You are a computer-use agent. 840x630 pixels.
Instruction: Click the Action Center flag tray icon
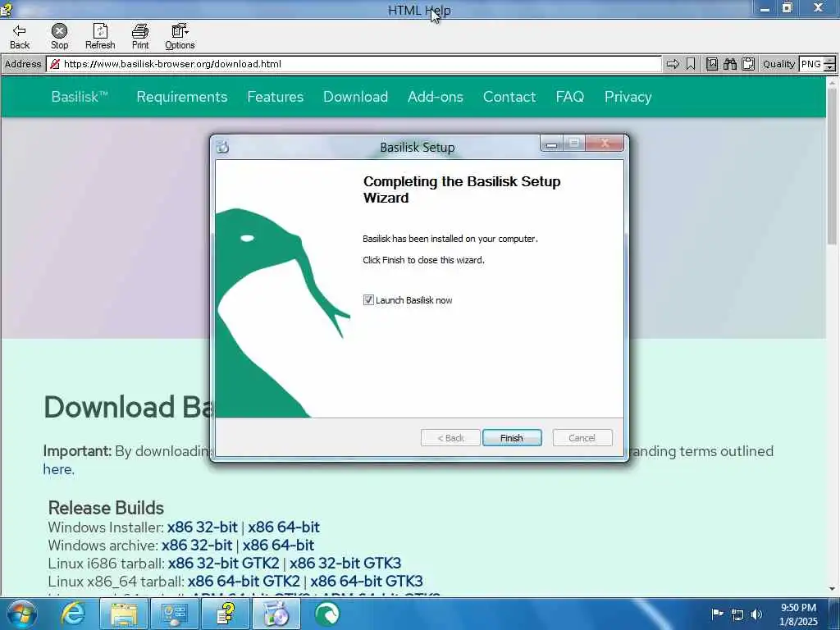(x=718, y=614)
